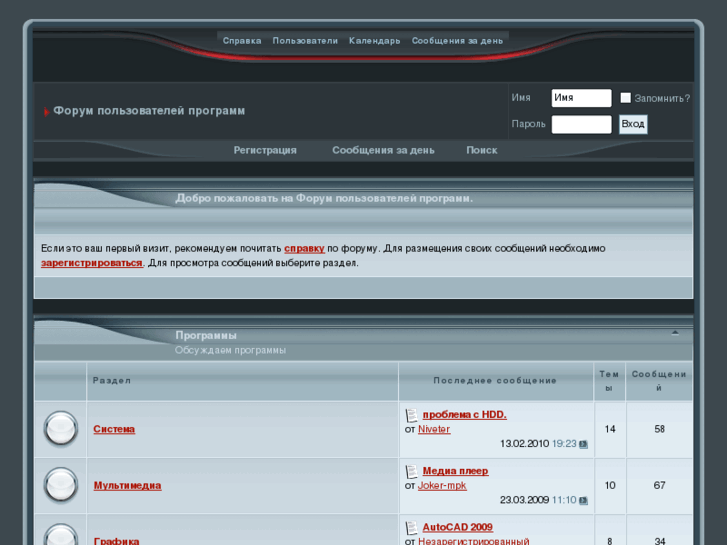Click the forum title Форум пользователей программ
The width and height of the screenshot is (727, 545).
point(149,111)
